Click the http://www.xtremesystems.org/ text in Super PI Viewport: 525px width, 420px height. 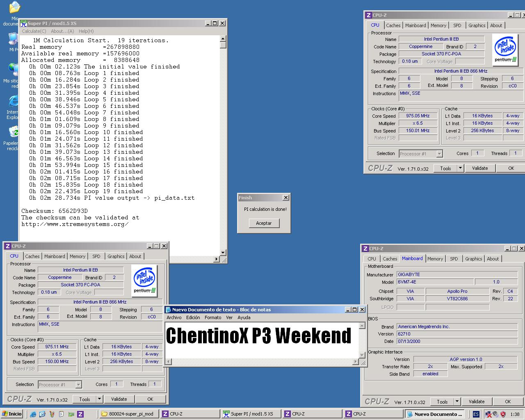click(x=75, y=224)
